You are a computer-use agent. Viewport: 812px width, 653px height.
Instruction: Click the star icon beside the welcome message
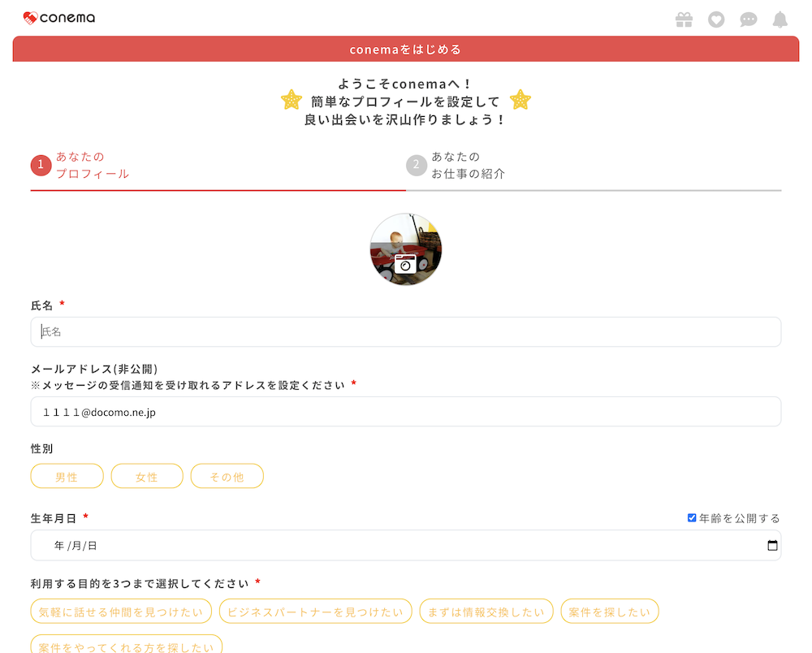(292, 100)
